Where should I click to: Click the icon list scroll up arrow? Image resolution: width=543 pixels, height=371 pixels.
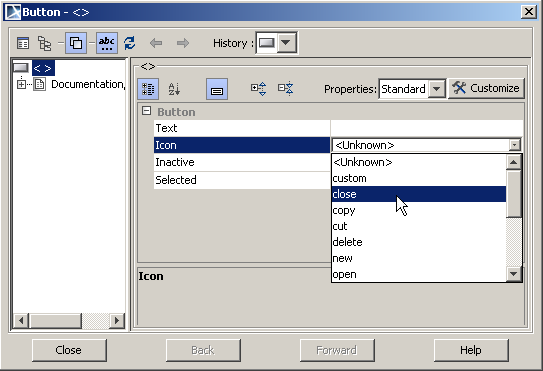[514, 162]
